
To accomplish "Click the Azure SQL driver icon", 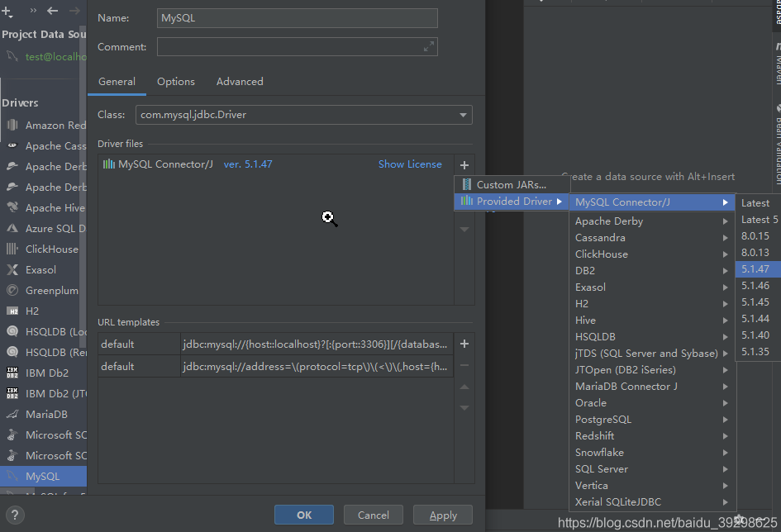I will [12, 229].
